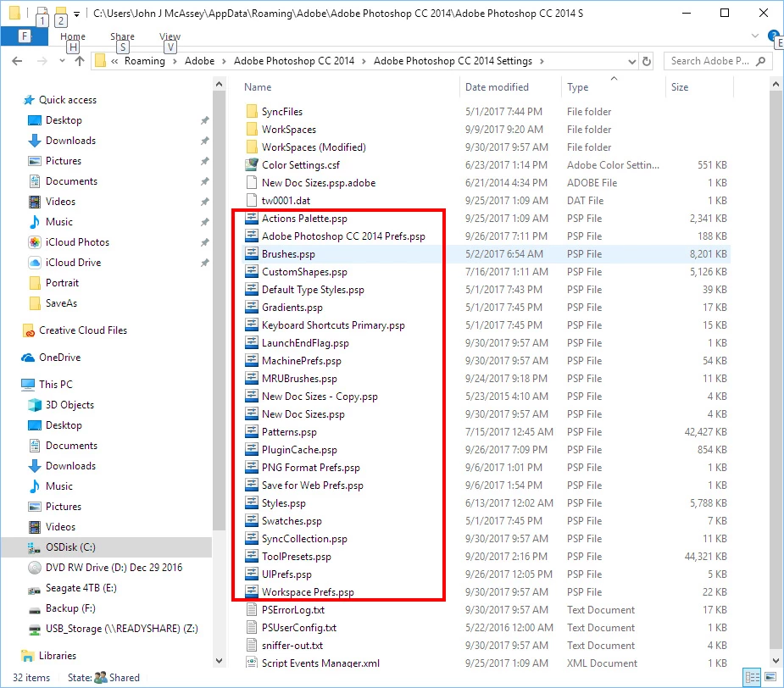Expand the ribbon with the chevron
This screenshot has width=784, height=688.
755,36
